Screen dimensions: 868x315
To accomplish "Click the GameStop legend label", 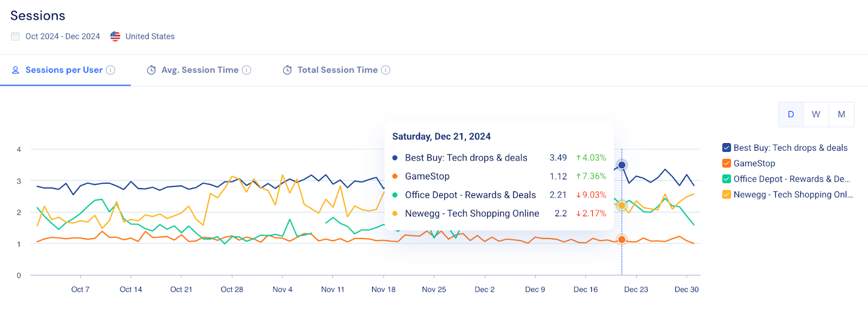I will tap(754, 163).
